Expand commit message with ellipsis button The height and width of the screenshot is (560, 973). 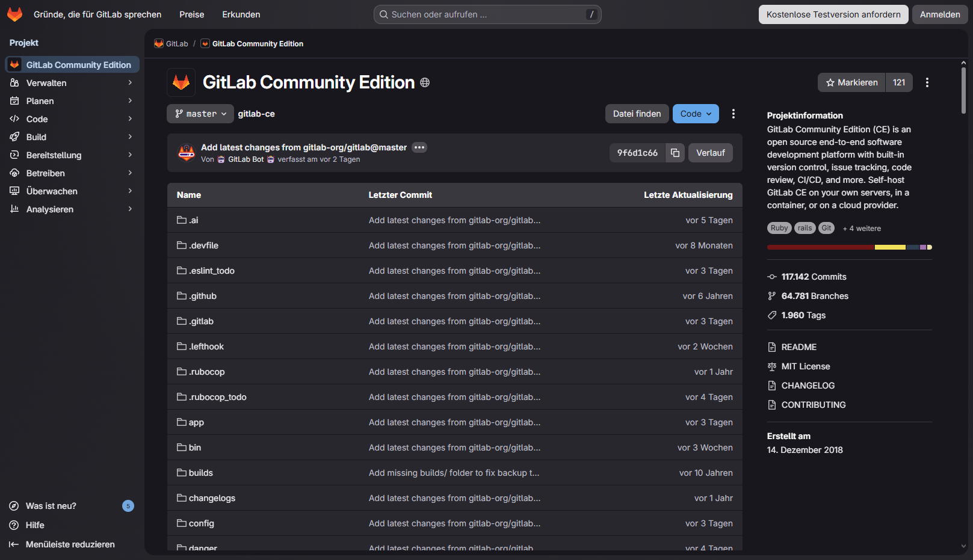pos(419,147)
